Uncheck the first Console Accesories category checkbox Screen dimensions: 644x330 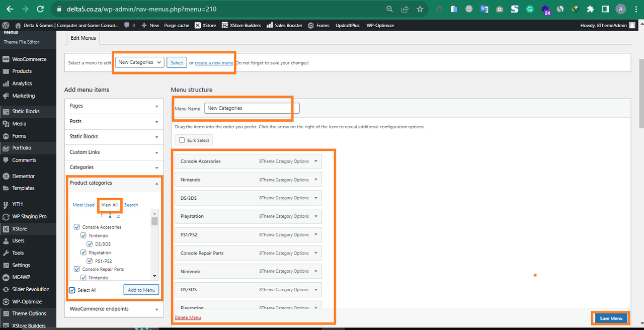tap(77, 227)
